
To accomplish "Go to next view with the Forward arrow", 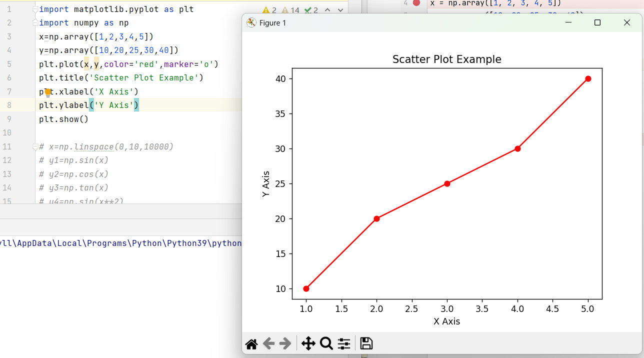I will (285, 343).
